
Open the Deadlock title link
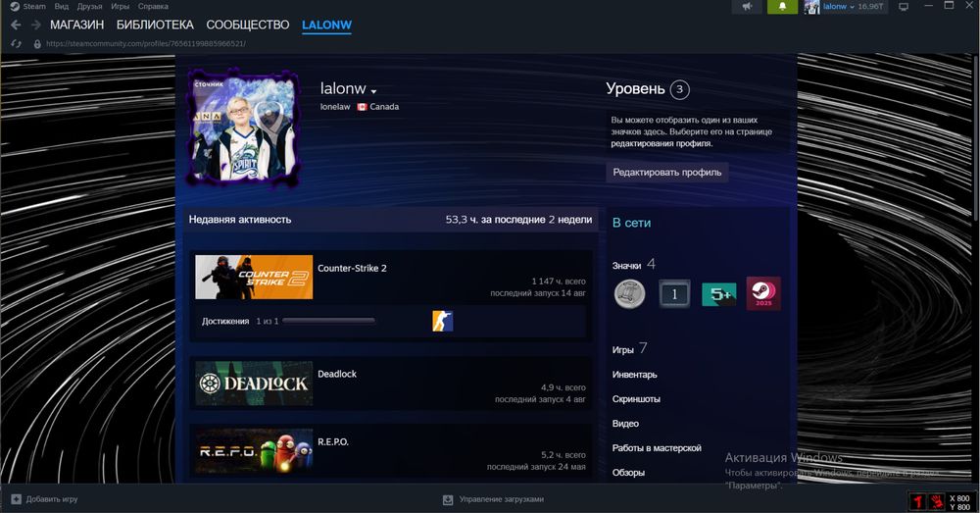pos(337,374)
